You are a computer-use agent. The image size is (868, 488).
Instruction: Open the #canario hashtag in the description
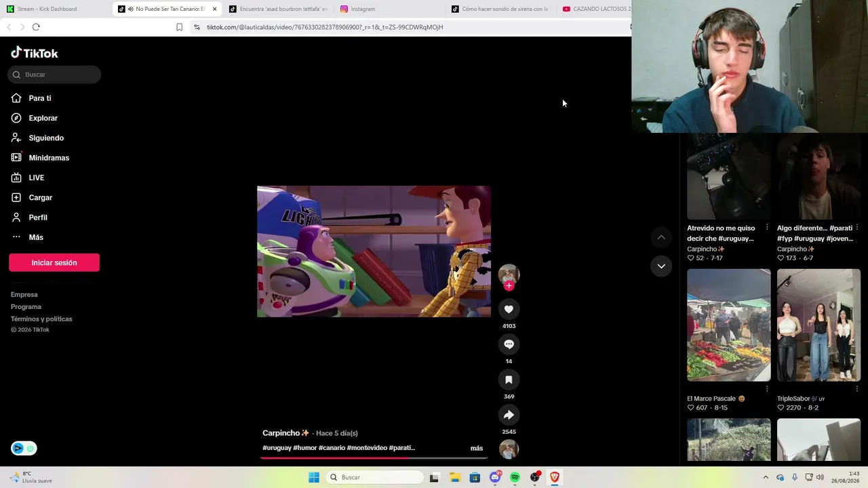click(332, 448)
